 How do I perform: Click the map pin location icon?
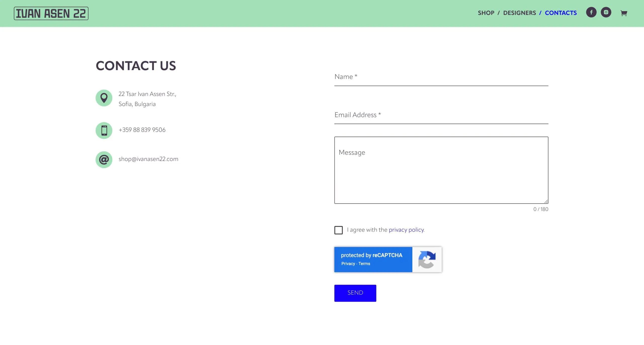point(104,98)
